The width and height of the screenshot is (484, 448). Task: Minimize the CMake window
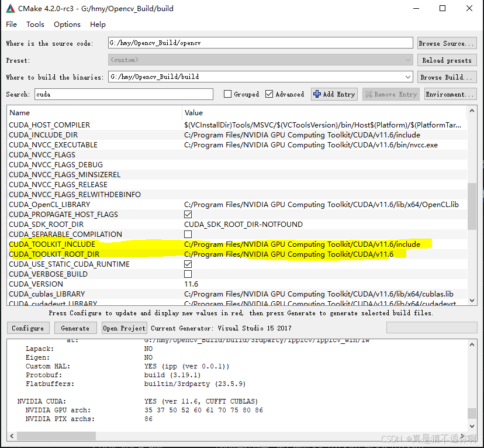(416, 8)
